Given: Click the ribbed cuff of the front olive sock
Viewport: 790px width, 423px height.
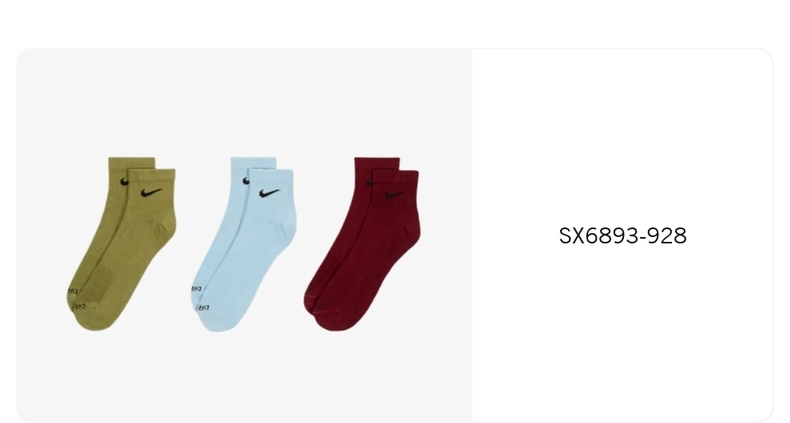Looking at the screenshot, I should [152, 177].
